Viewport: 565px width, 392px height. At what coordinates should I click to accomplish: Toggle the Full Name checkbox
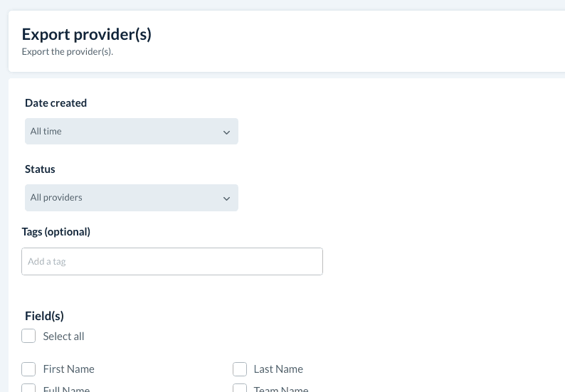28,388
